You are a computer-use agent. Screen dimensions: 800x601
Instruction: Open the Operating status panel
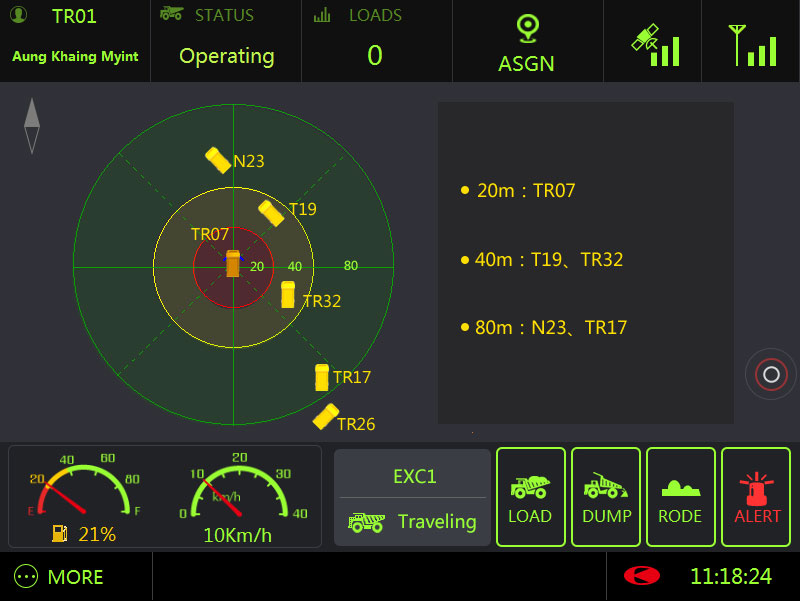point(226,42)
